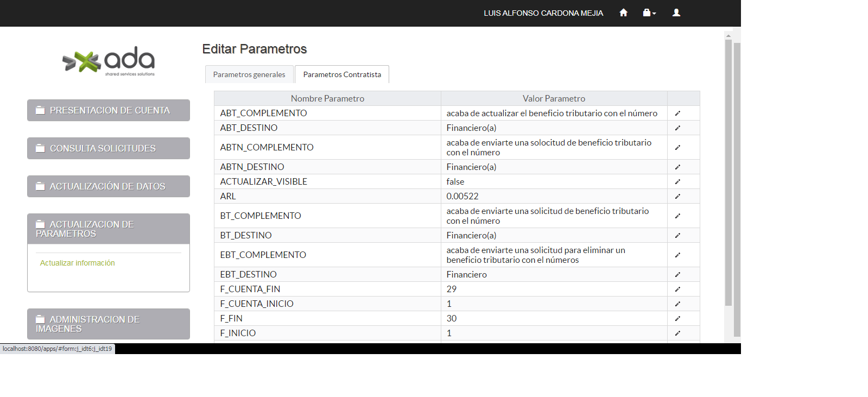Viewport: 868px width, 397px height.
Task: Select the Parametros Contratista tab
Action: (342, 74)
